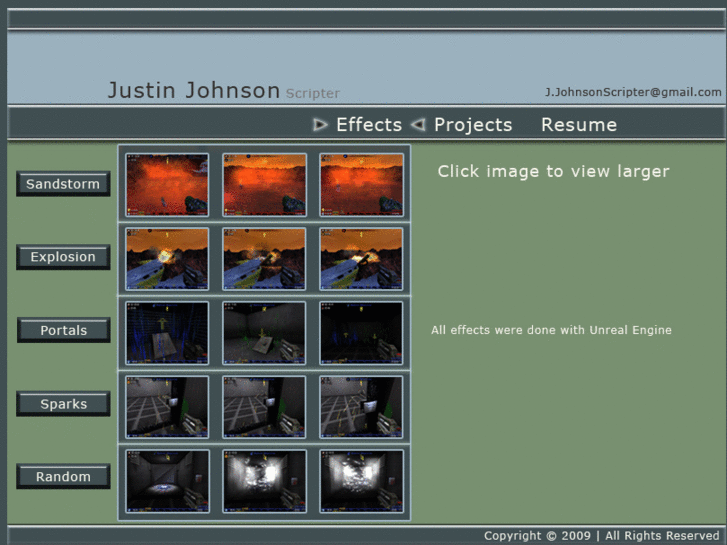This screenshot has width=727, height=545.
Task: Open first Explosion thumbnail
Action: (x=167, y=259)
